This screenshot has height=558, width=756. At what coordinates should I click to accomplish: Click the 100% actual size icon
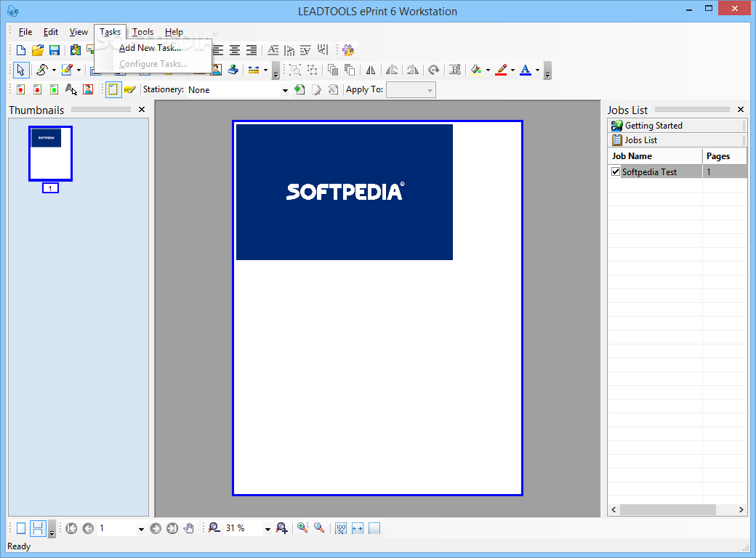[x=341, y=529]
